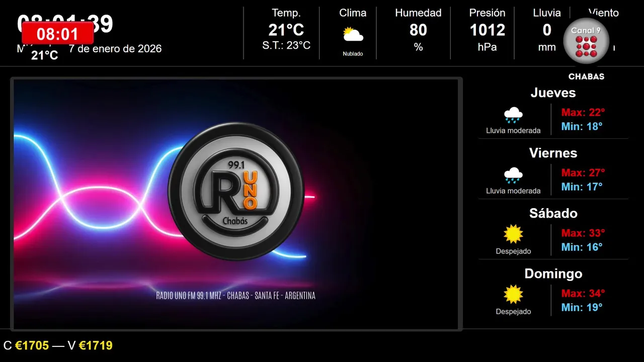Click Domingo 'Min: 19°' value
This screenshot has width=644, height=362.
[582, 307]
